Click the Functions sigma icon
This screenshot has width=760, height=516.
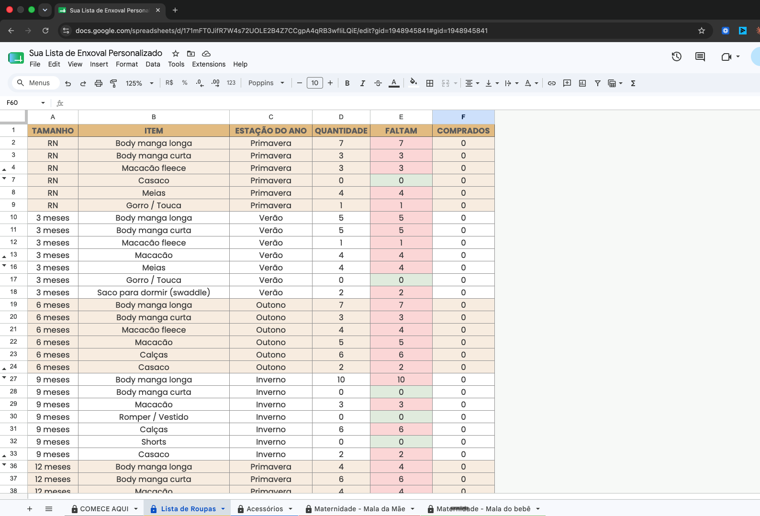[x=633, y=83]
